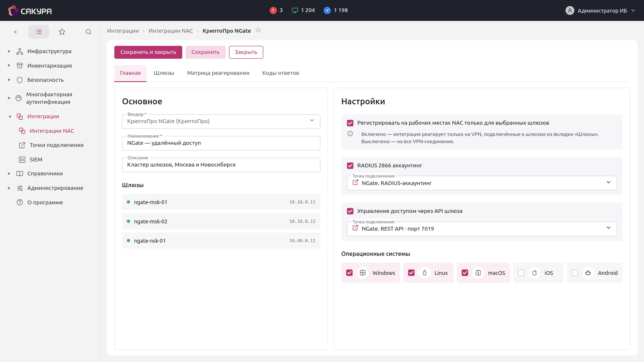Screen dimensions: 644x362
Task: Expand the Инфраструктура section
Action: (9, 51)
